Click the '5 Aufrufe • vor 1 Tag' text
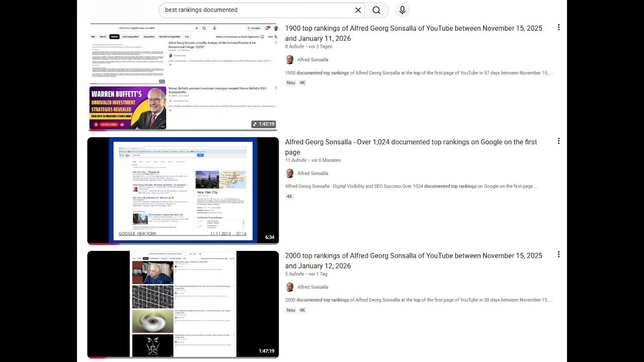The height and width of the screenshot is (362, 644). (x=306, y=274)
